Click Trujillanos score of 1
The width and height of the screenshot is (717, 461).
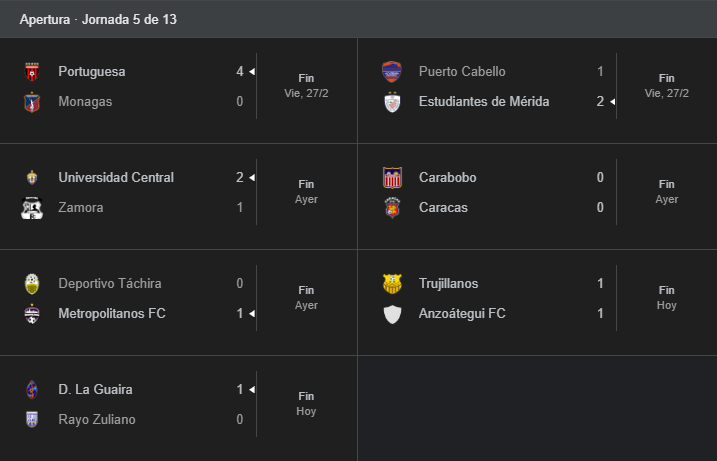click(600, 284)
